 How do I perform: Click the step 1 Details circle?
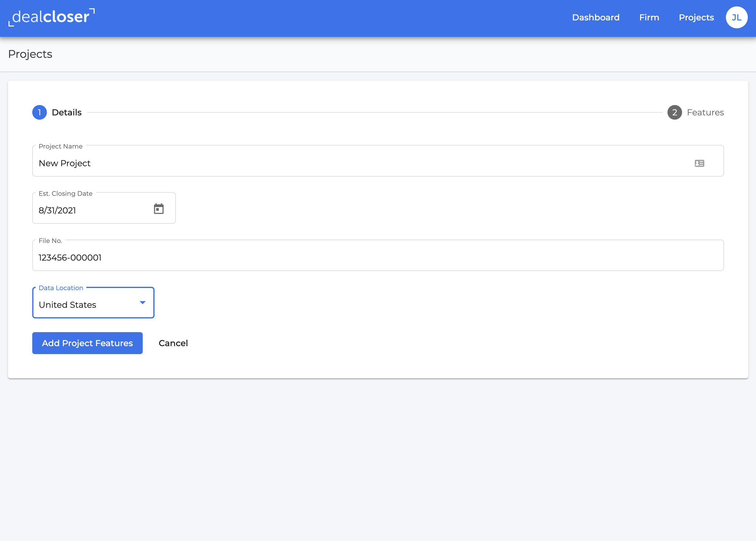[x=40, y=112]
